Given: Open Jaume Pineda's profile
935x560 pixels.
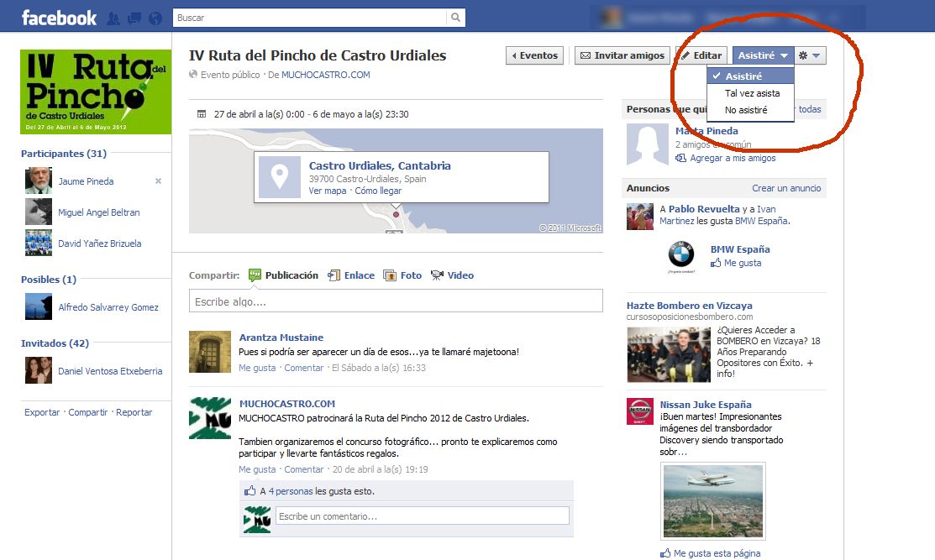Looking at the screenshot, I should (x=86, y=181).
